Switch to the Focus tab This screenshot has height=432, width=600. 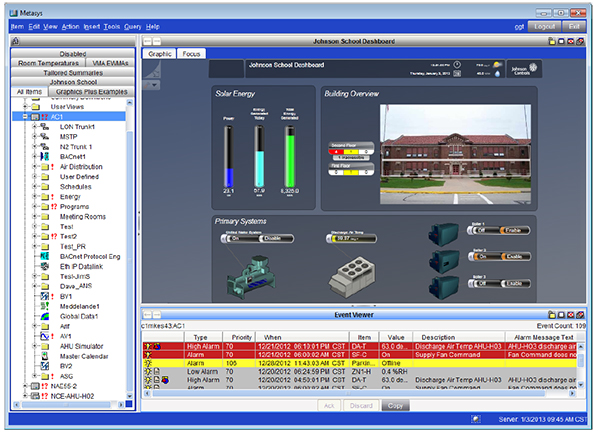click(191, 53)
